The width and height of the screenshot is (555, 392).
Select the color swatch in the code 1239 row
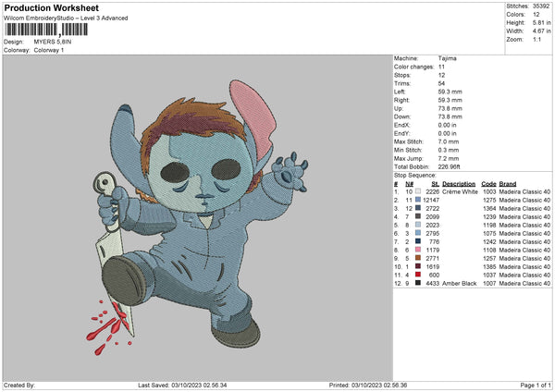point(418,216)
